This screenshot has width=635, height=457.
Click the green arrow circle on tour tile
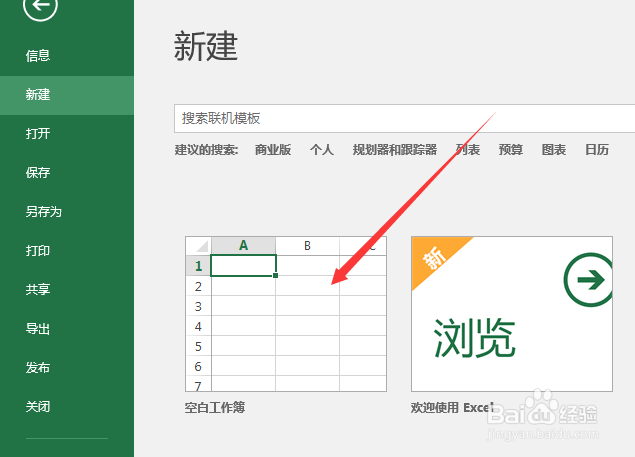(x=589, y=280)
